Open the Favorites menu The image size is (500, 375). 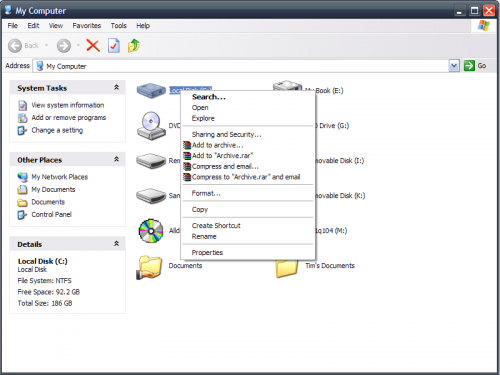click(x=87, y=26)
